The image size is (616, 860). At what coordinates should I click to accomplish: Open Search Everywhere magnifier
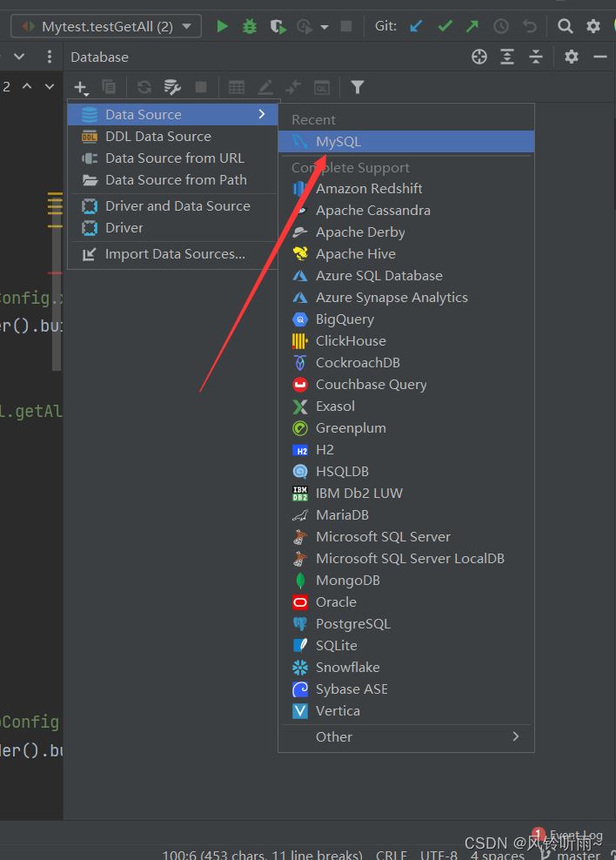566,26
